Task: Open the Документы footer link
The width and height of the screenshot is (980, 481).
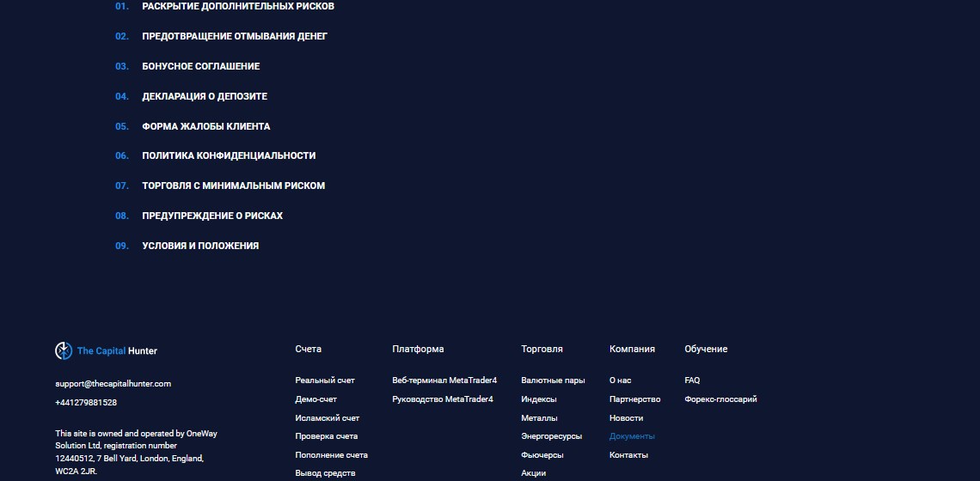Action: (x=632, y=436)
